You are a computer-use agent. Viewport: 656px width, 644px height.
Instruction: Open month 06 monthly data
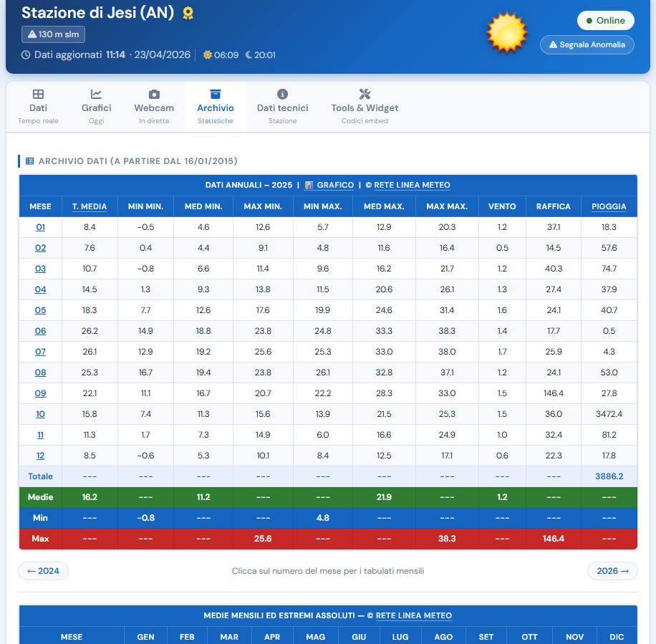click(x=40, y=331)
